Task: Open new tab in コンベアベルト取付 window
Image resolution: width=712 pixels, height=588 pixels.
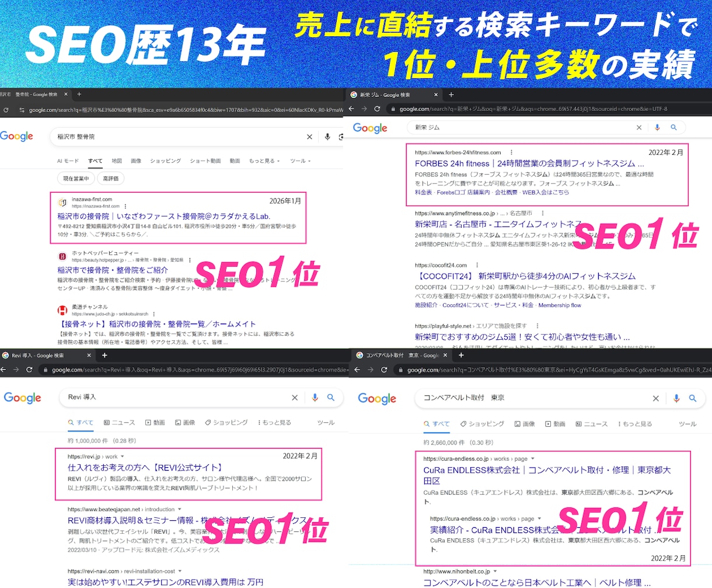Action: 461,355
